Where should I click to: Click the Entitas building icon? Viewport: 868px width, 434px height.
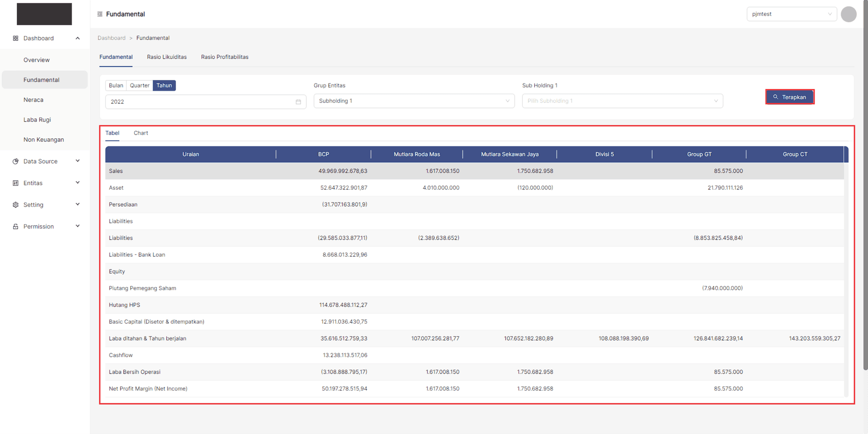[x=16, y=183]
